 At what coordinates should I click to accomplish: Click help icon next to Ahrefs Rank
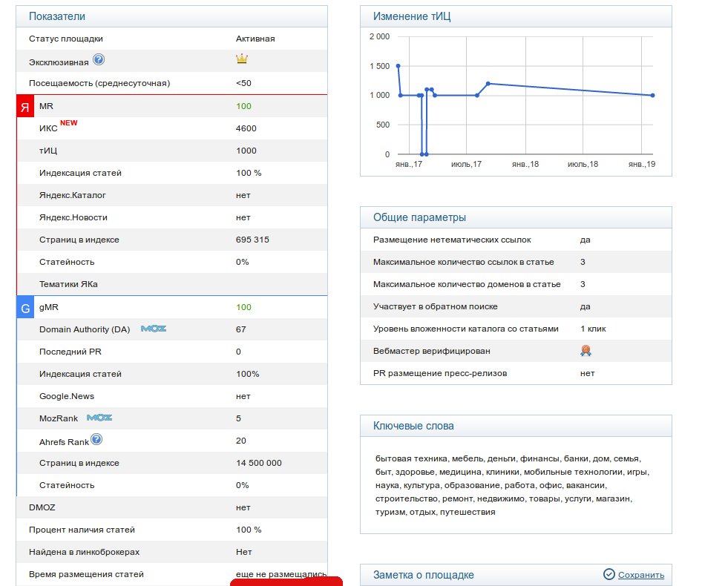(x=96, y=439)
